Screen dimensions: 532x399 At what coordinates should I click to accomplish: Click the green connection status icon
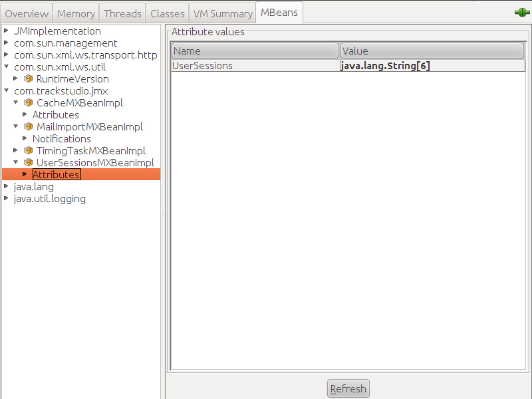coord(521,13)
